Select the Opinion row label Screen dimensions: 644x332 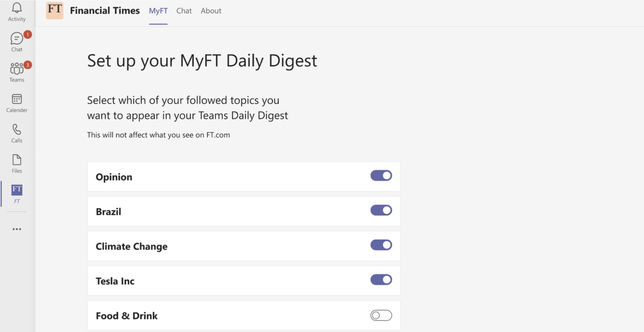point(114,177)
